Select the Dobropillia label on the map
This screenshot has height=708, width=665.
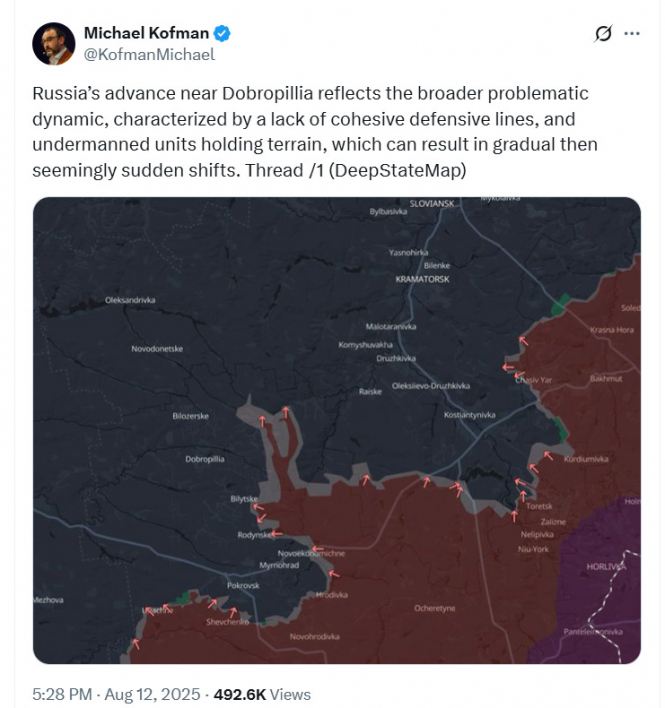pyautogui.click(x=205, y=459)
